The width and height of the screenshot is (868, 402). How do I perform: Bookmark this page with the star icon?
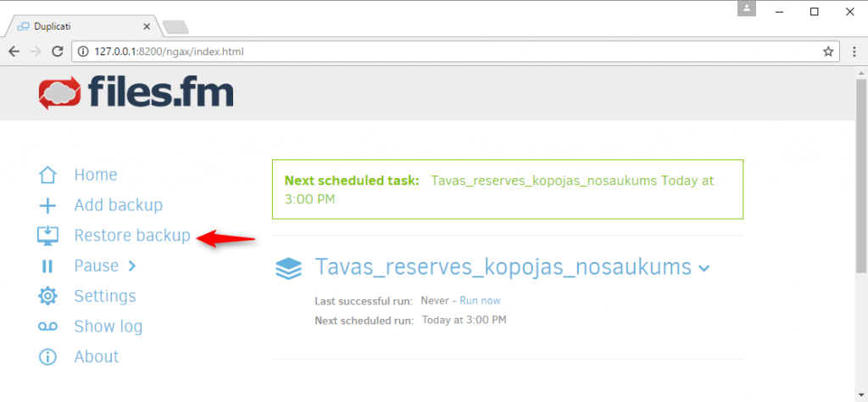pyautogui.click(x=828, y=52)
